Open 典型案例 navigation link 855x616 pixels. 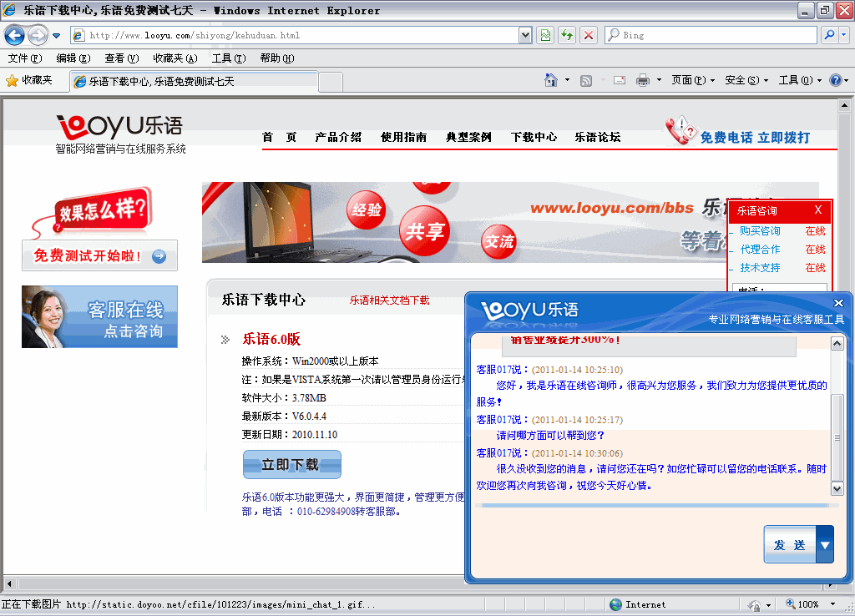(468, 138)
